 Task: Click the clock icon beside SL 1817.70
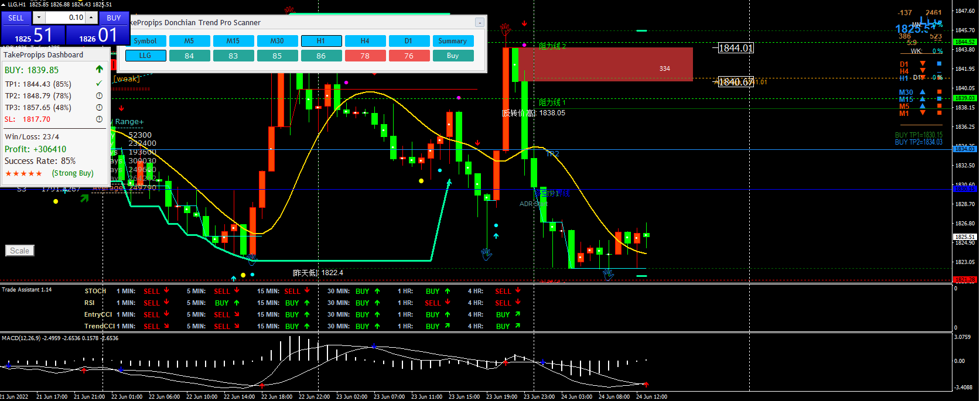99,119
